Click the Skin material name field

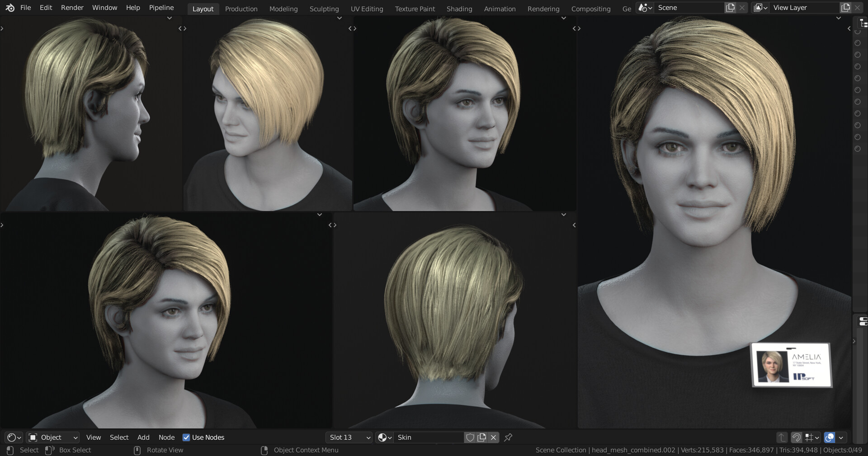point(429,437)
